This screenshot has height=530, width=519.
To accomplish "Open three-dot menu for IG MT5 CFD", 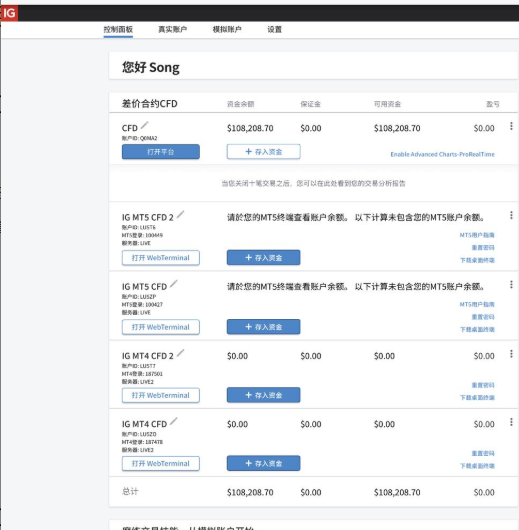I will [x=511, y=285].
